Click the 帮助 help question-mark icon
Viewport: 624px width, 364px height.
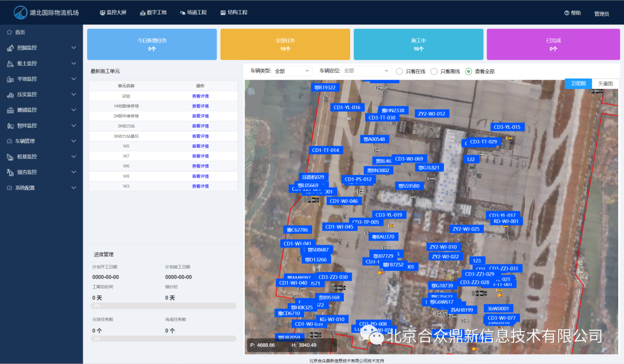(x=566, y=13)
